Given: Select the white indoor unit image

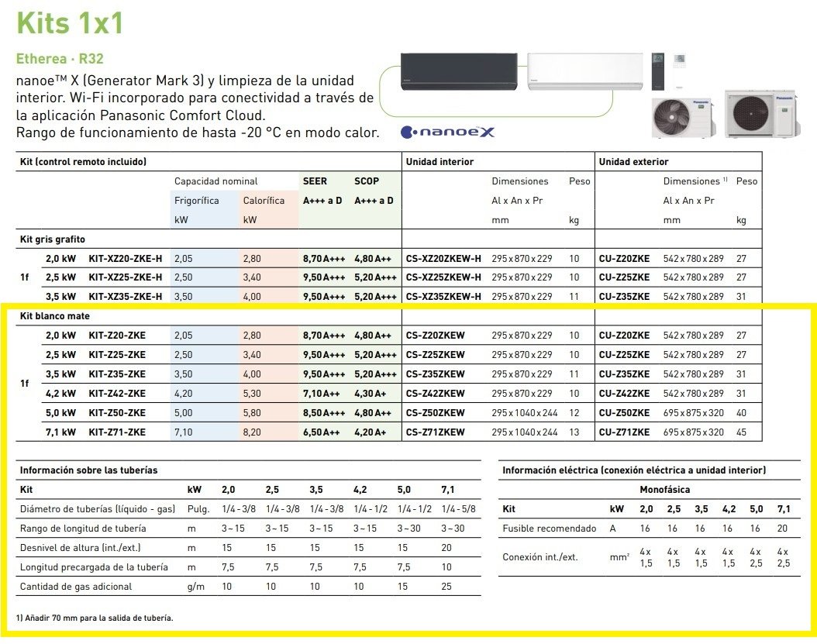Looking at the screenshot, I should pos(584,71).
